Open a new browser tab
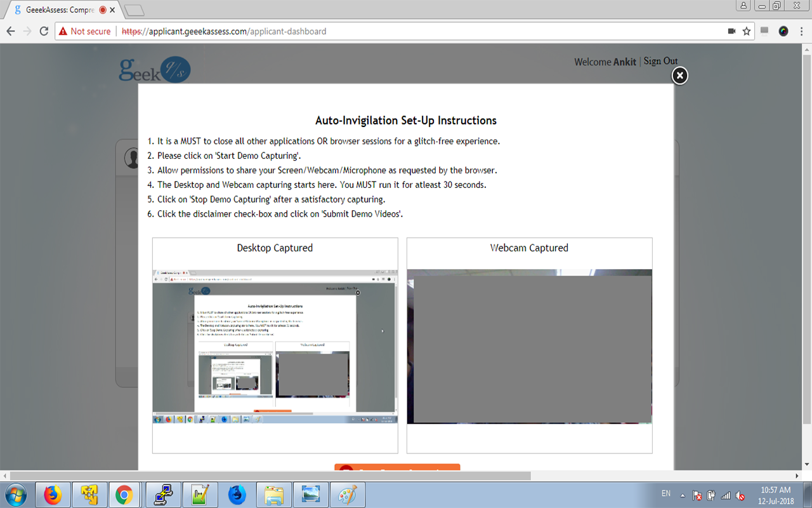 point(134,10)
